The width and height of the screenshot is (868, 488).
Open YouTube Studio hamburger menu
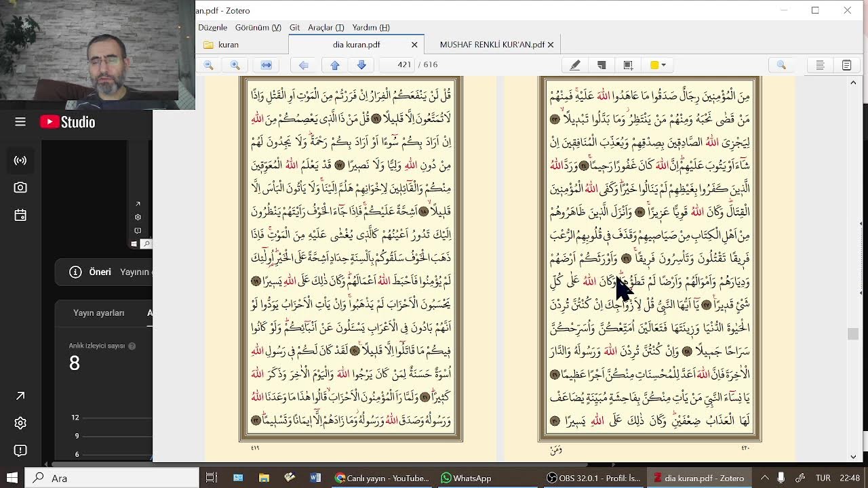20,122
